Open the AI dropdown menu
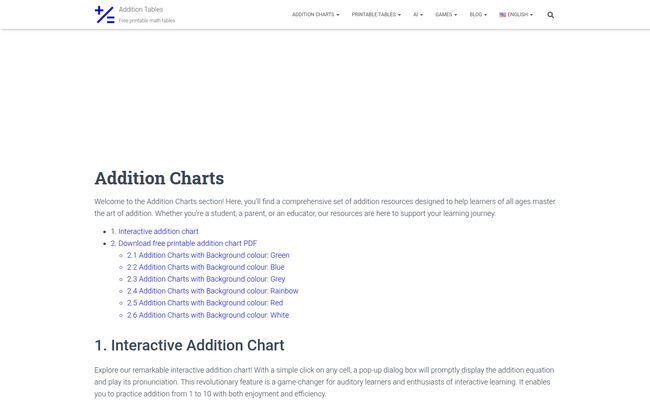650x414 pixels. click(x=418, y=15)
